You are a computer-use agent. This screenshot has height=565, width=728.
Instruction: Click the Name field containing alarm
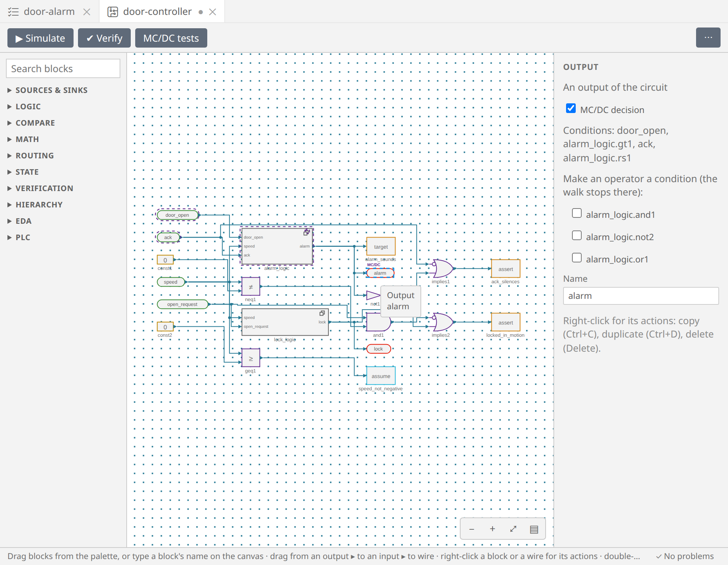pyautogui.click(x=641, y=296)
